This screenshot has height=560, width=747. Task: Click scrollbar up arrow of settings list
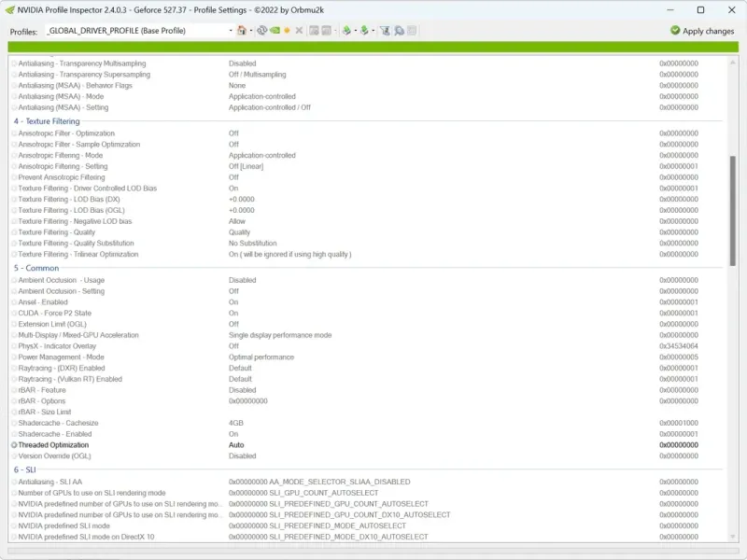tap(733, 63)
